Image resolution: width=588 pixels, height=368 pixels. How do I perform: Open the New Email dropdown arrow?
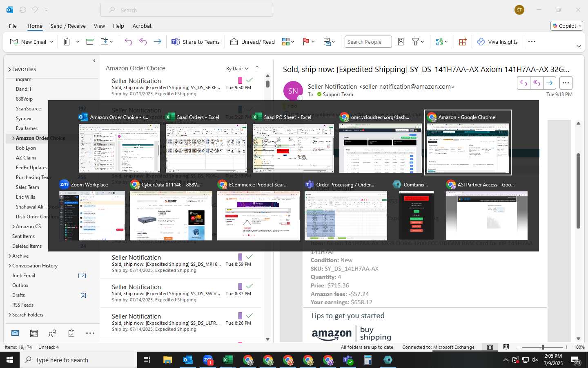point(51,42)
